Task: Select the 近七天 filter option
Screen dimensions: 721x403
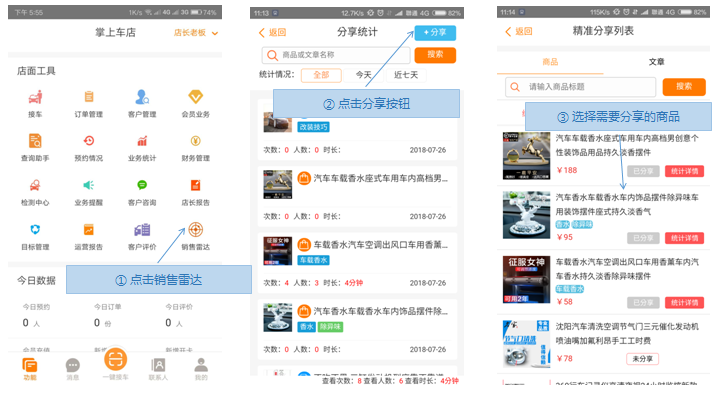Action: pyautogui.click(x=406, y=75)
